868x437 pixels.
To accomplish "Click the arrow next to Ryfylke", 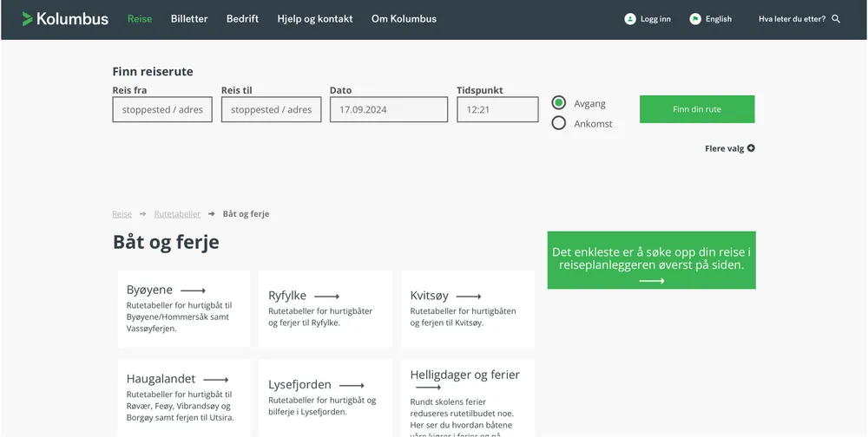I will point(326,297).
